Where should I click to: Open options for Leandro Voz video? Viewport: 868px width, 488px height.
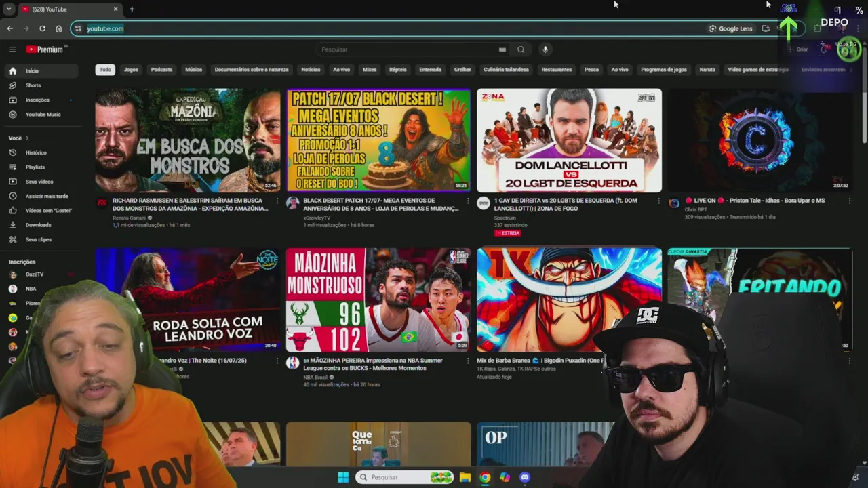point(277,361)
